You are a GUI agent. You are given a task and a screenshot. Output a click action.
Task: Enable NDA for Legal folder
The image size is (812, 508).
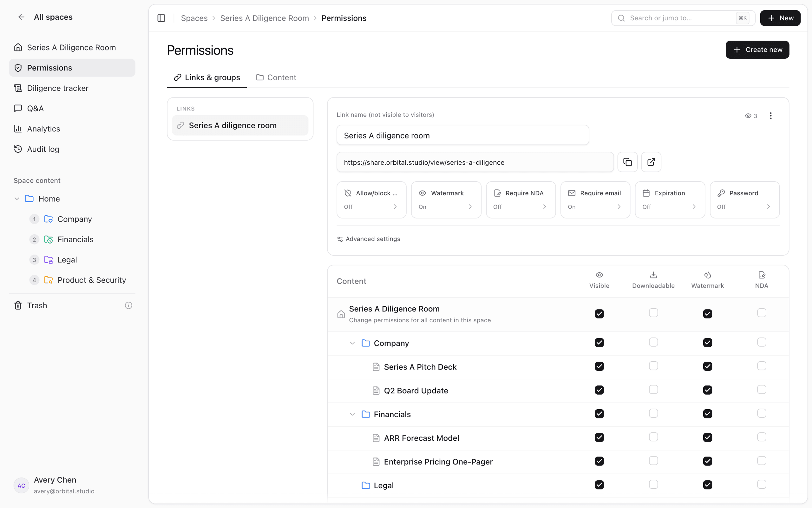click(762, 485)
